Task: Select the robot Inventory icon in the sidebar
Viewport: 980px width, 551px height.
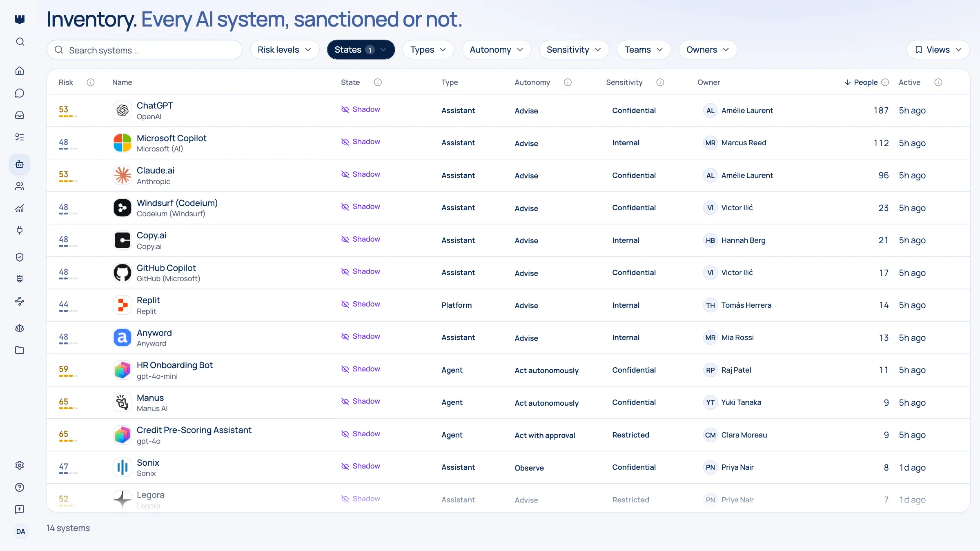Action: [x=20, y=164]
